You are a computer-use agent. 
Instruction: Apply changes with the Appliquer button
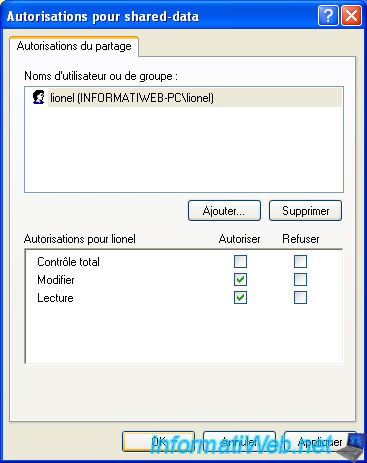(x=320, y=442)
